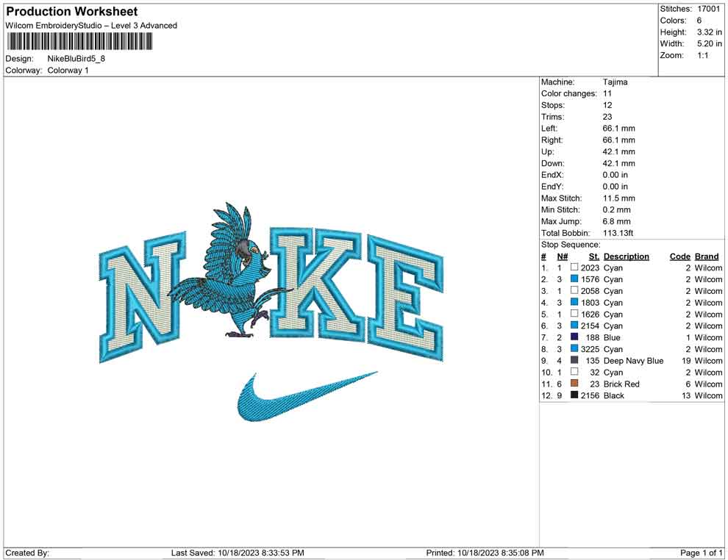
Task: Click 'Wilcom EmbroideryStudio – Level 3 Advanced' text
Action: pyautogui.click(x=91, y=26)
